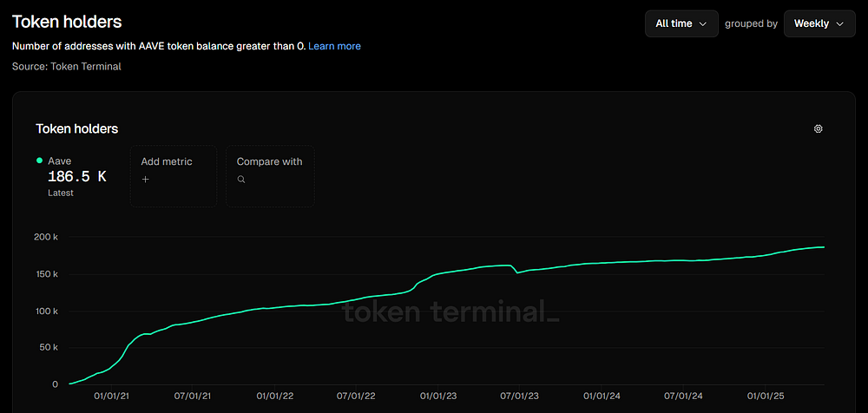Click the Add metric box
Screen dimensions: 868x413
(x=174, y=176)
